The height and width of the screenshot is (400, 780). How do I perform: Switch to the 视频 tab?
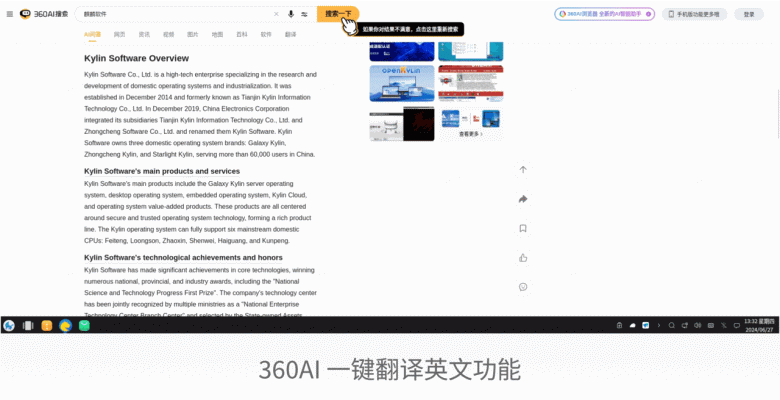click(x=168, y=34)
